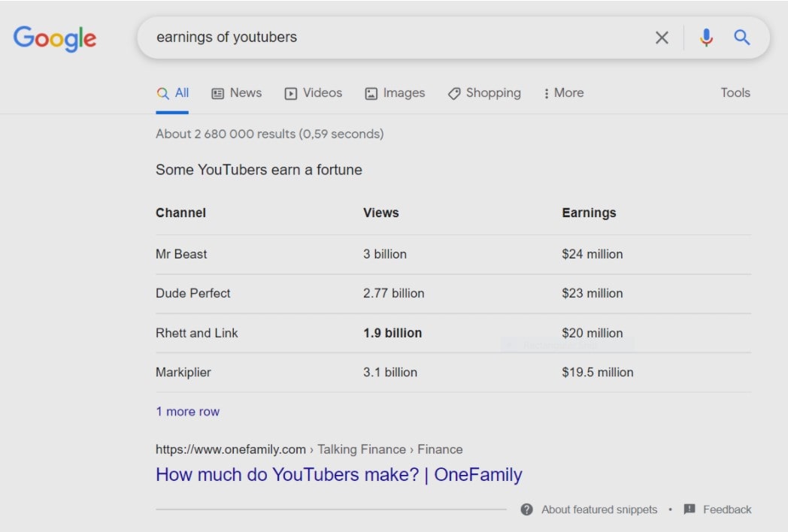Switch to the News tab
This screenshot has height=532, width=788.
point(237,93)
